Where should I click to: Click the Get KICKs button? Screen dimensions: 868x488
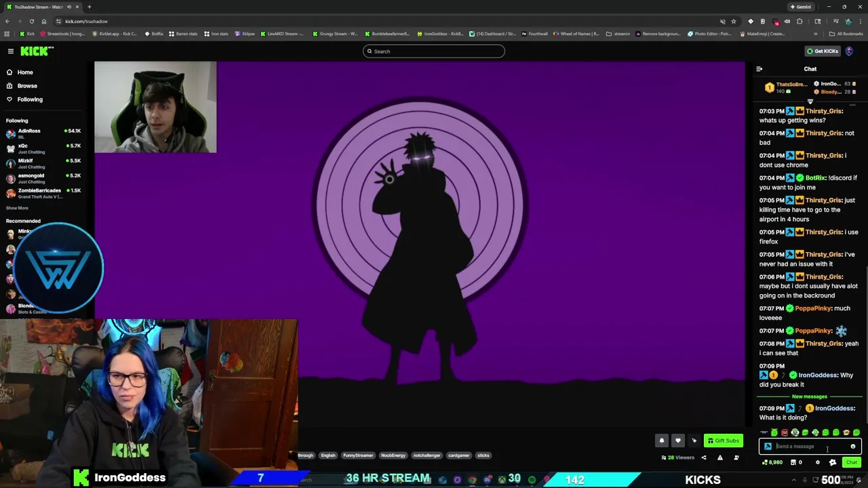[823, 52]
